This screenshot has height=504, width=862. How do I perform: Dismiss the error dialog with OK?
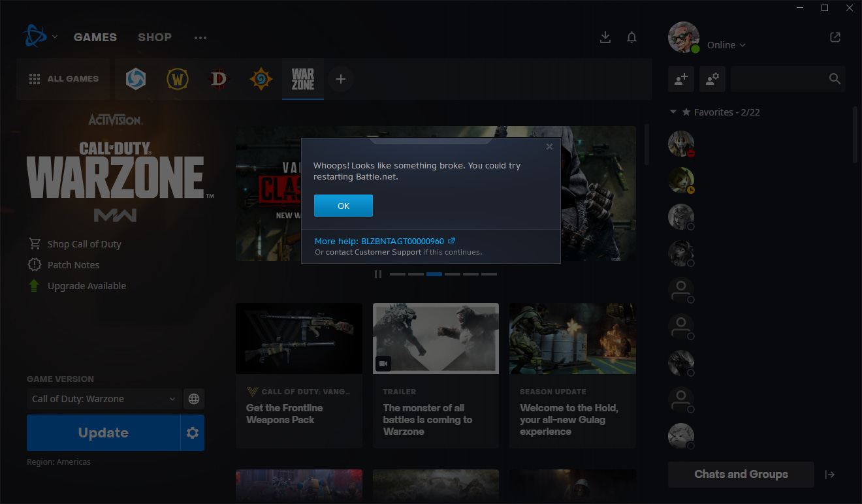pos(343,206)
